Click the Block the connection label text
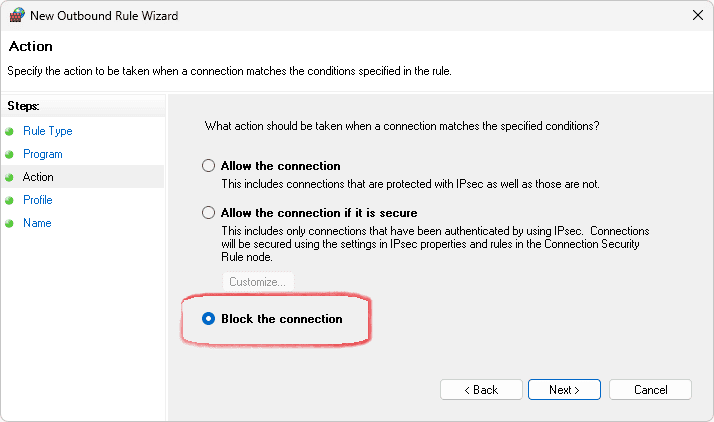 click(x=282, y=319)
